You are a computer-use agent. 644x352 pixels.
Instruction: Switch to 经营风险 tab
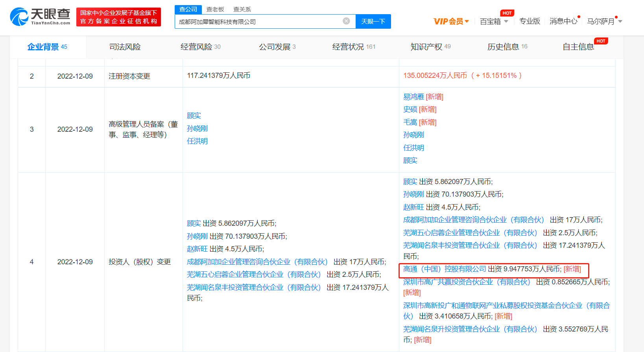(x=200, y=47)
